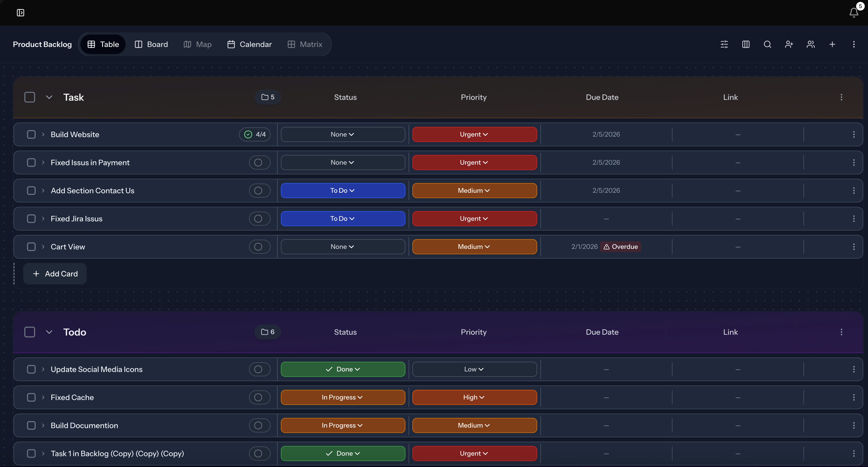Open status dropdown for Fixed Jira Issus

point(343,218)
